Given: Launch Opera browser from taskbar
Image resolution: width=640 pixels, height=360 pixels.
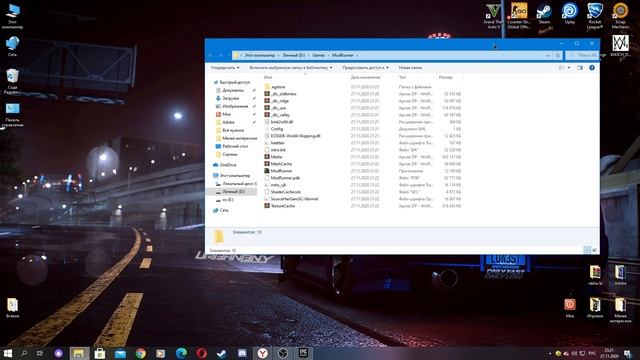Looking at the screenshot, I should (x=201, y=353).
